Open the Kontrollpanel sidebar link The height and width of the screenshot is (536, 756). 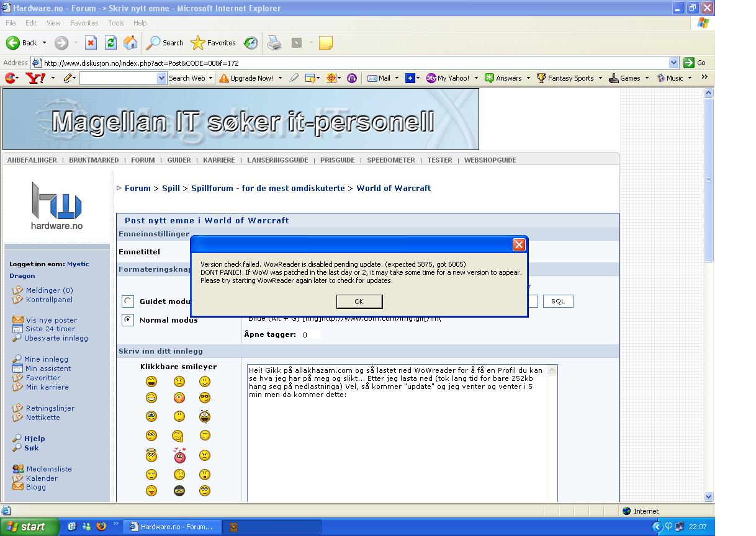(x=49, y=300)
